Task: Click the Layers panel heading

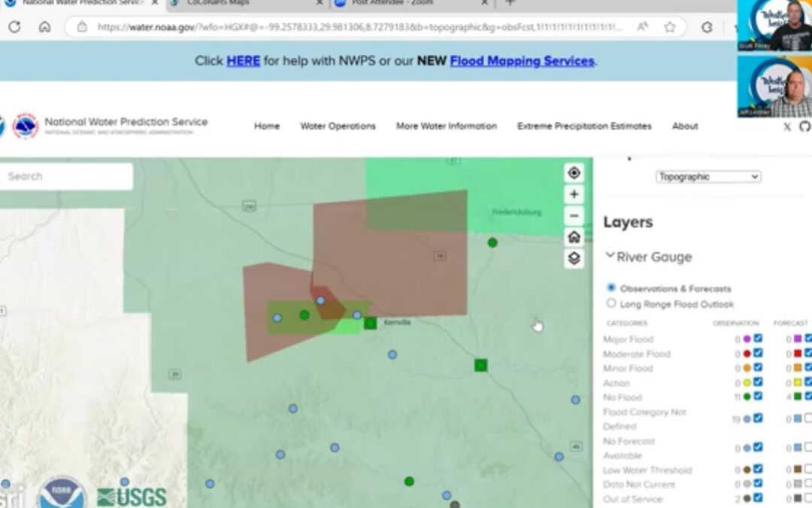Action: point(628,222)
